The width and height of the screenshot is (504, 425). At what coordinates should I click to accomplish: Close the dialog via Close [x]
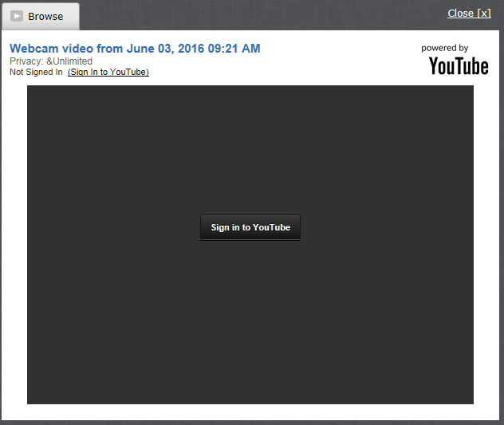[x=469, y=14]
